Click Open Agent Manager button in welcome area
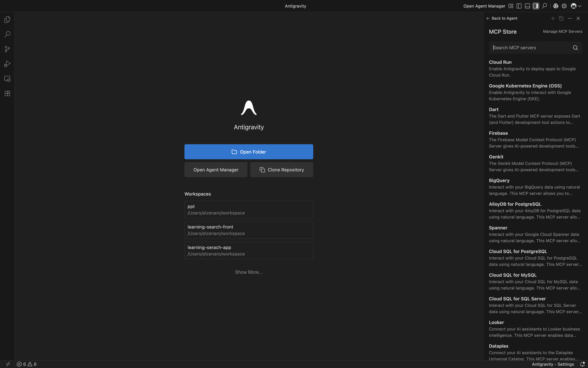The height and width of the screenshot is (368, 588). pos(216,170)
